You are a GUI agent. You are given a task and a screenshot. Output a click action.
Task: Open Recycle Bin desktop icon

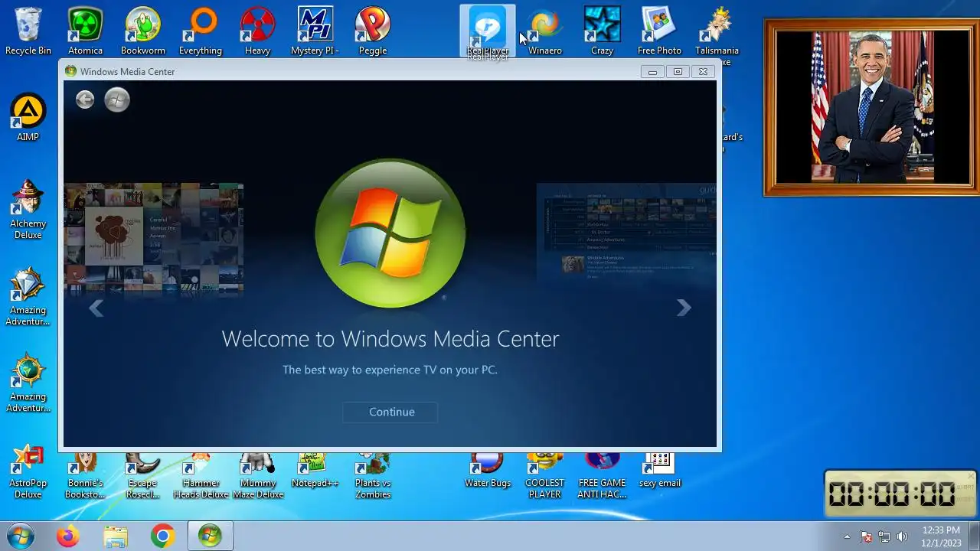(28, 31)
